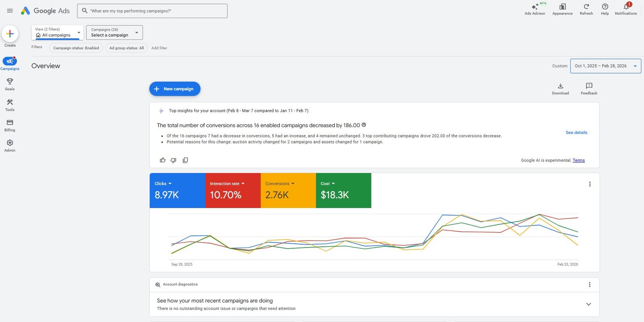
Task: Open chart card more options menu
Action: [590, 184]
